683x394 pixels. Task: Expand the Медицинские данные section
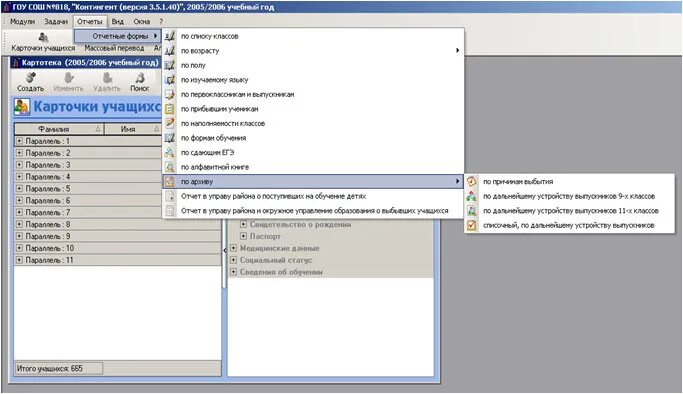click(233, 248)
